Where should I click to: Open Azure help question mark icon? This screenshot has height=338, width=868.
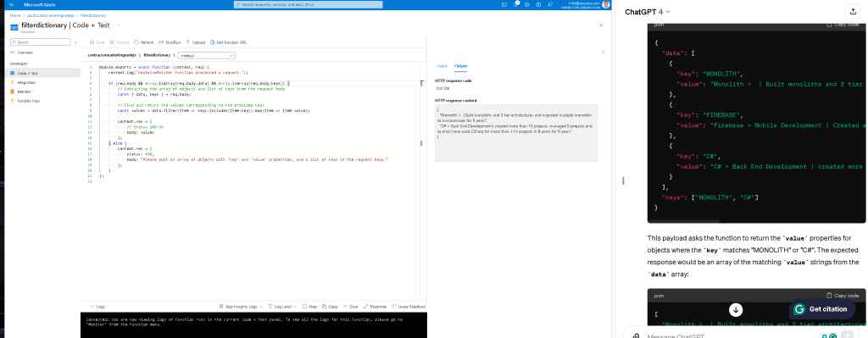[x=538, y=4]
